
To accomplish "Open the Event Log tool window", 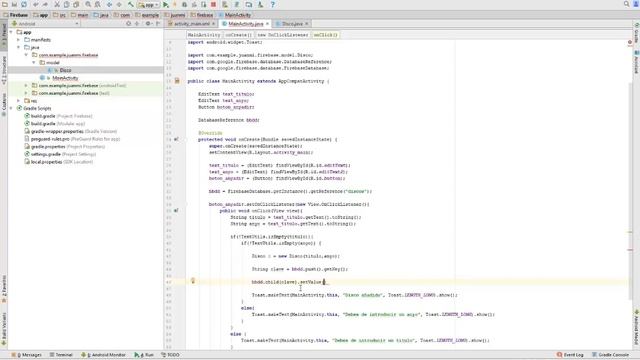I will coord(570,355).
